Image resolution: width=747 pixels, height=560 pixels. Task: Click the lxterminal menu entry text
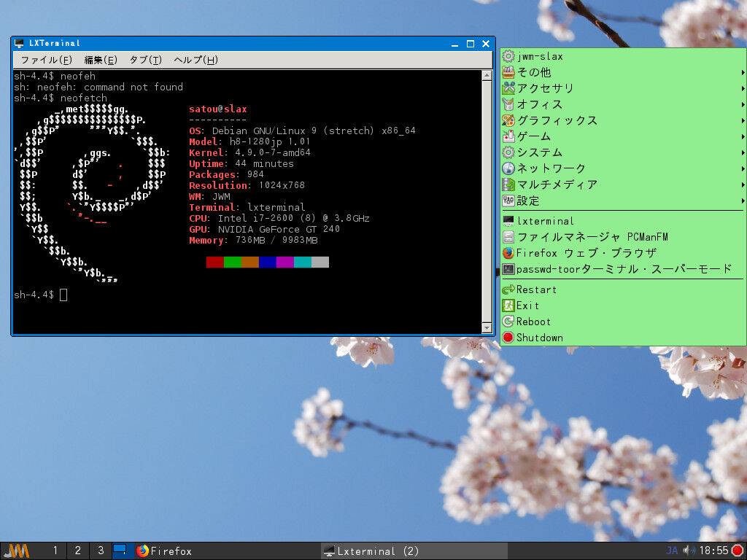[x=546, y=221]
